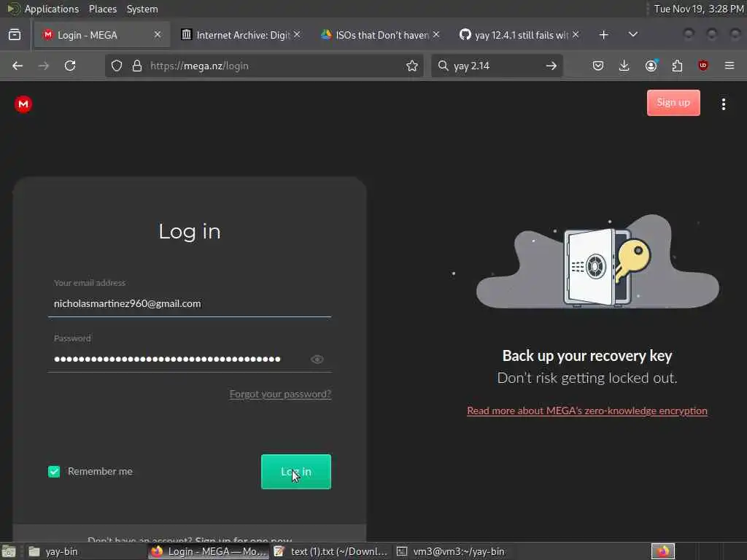Close the ISOs that Don't haven tab
The image size is (747, 560).
click(436, 35)
